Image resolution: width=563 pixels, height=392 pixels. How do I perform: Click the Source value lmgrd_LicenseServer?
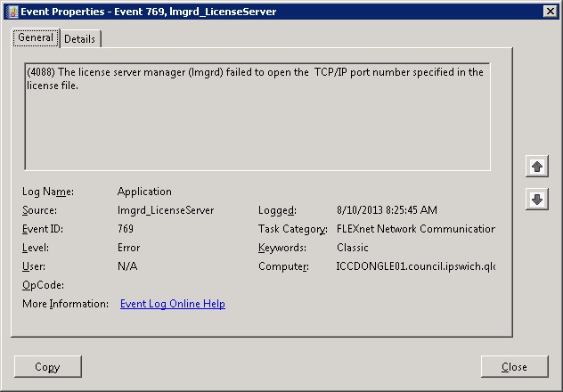pos(165,210)
